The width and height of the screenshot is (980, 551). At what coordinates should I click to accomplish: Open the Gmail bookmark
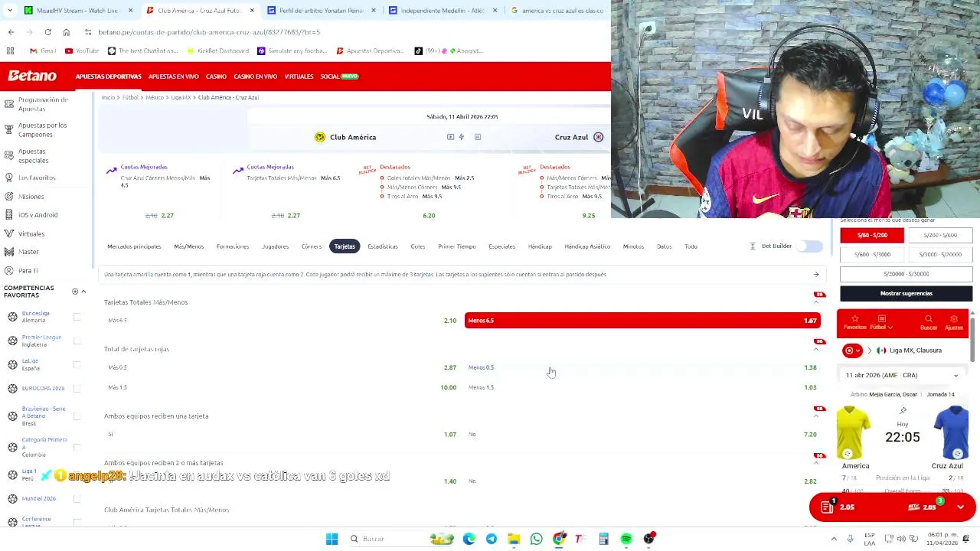click(x=43, y=51)
